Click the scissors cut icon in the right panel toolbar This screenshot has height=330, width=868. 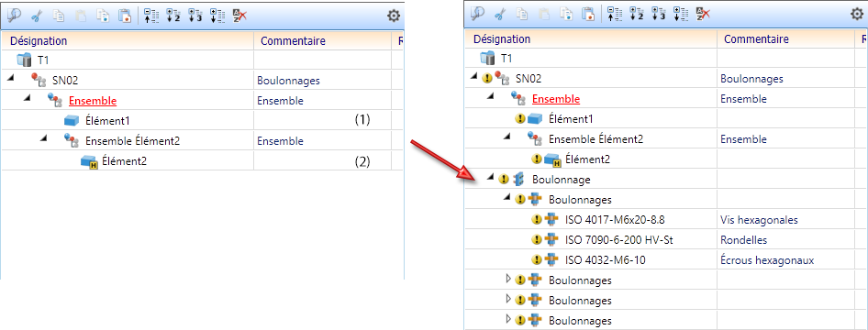tap(500, 14)
